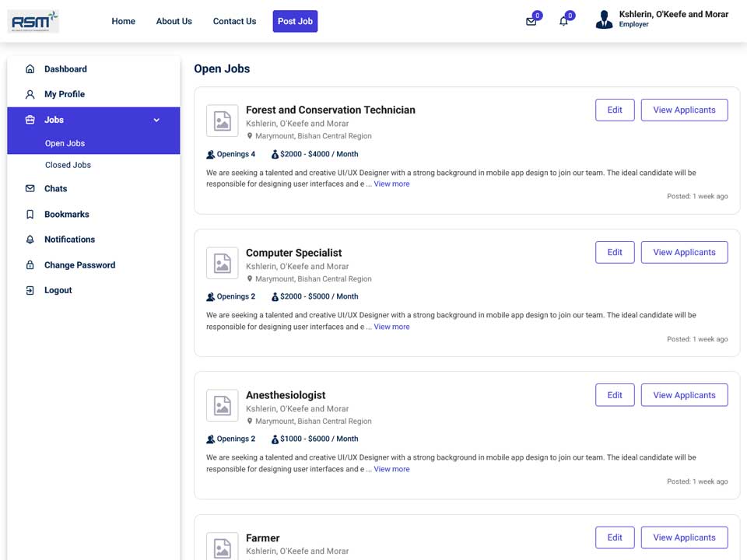Edit the Computer Specialist job
Viewport: 747px width, 560px height.
pos(615,252)
